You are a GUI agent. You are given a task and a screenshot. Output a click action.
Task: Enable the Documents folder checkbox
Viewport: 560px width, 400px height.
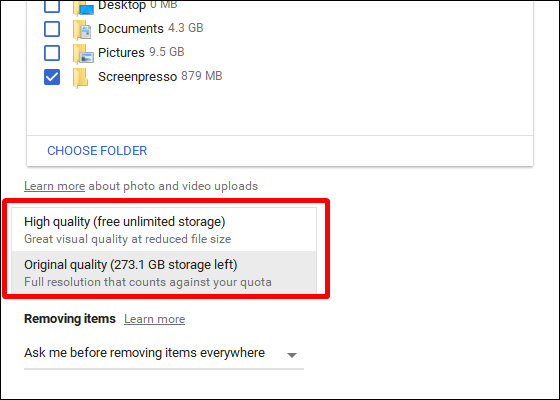point(52,29)
